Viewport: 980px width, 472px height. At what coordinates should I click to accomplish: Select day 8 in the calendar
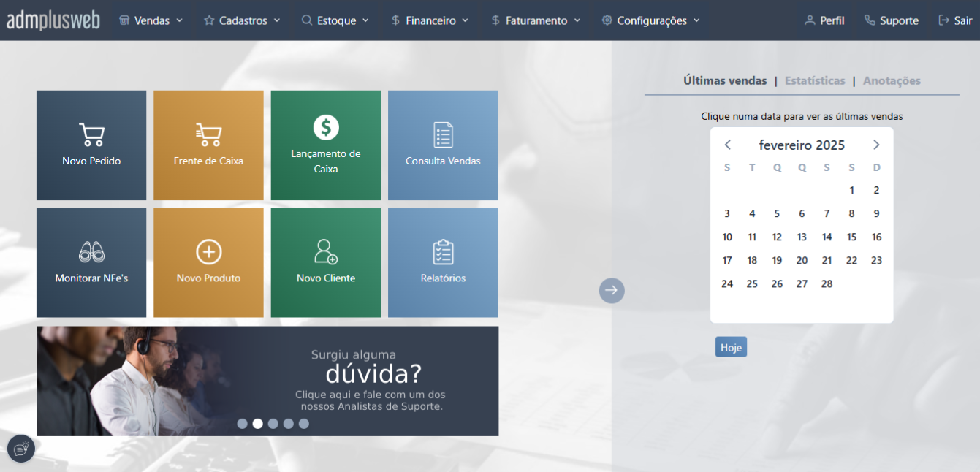click(x=851, y=213)
